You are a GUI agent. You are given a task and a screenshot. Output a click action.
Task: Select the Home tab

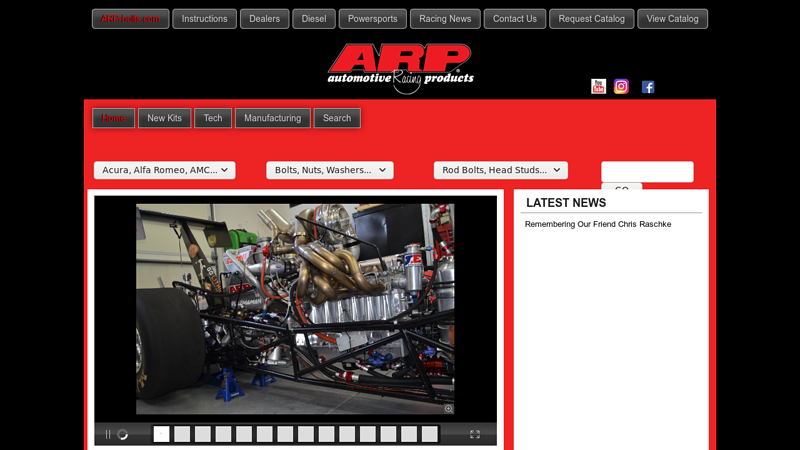(113, 118)
